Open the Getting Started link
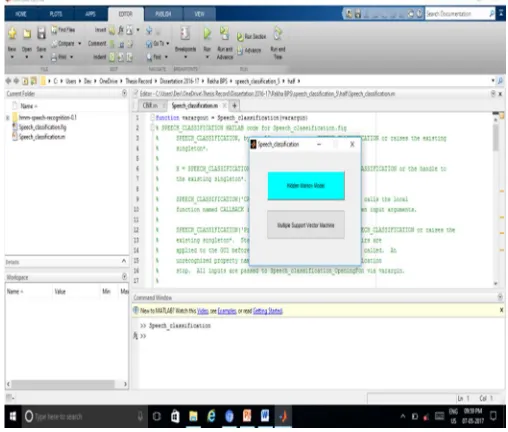The width and height of the screenshot is (508, 432). click(268, 311)
